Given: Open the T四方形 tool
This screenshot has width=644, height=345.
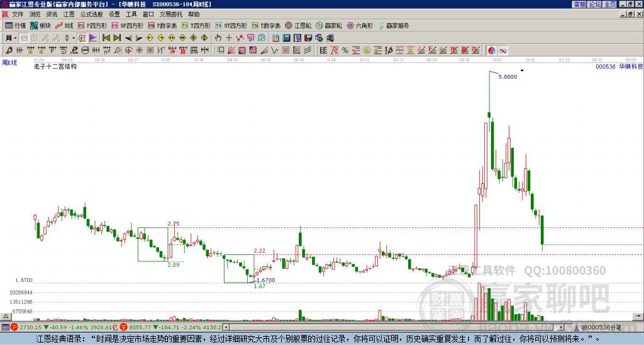Looking at the screenshot, I should coord(196,25).
